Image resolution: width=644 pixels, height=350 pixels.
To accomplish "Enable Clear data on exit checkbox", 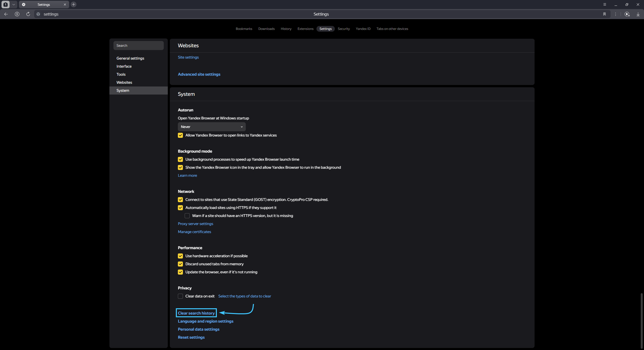I will [180, 296].
